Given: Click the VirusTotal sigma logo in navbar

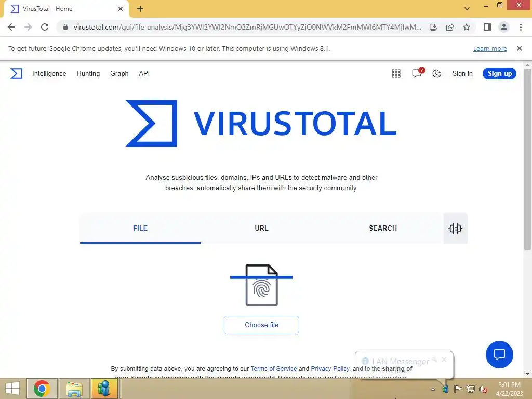Looking at the screenshot, I should pyautogui.click(x=16, y=74).
